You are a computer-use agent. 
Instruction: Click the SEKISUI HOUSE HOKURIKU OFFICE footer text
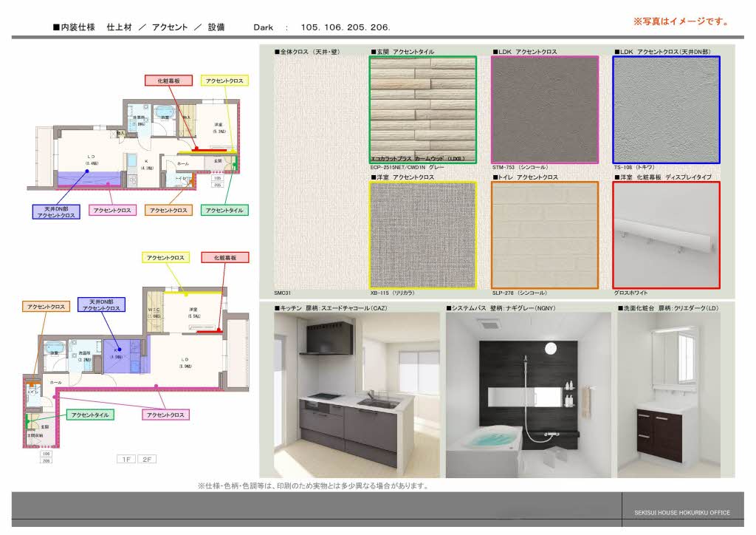(x=681, y=512)
